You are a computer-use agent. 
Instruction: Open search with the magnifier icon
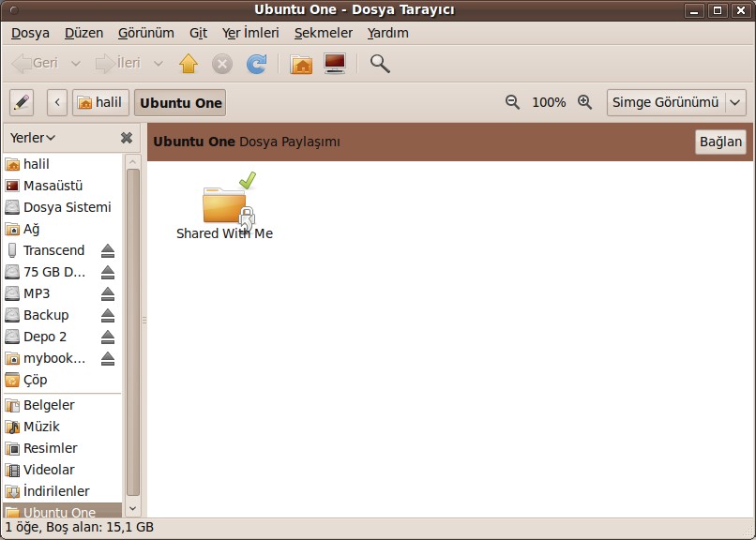(379, 64)
